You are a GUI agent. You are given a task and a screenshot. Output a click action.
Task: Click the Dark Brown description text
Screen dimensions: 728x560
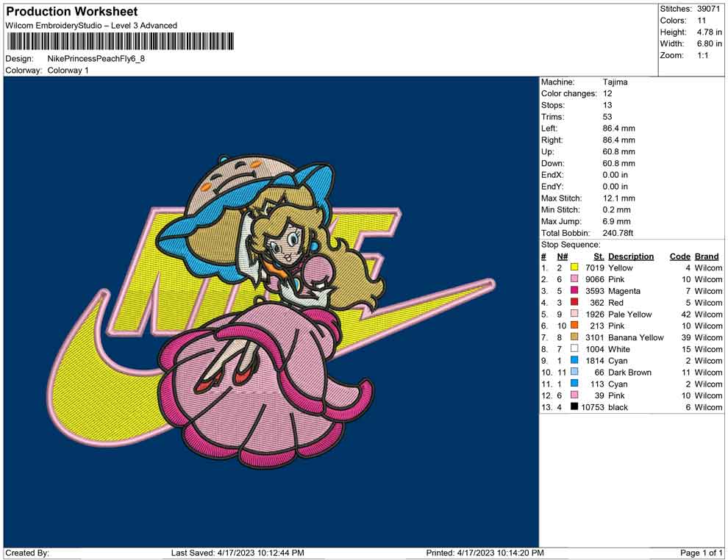tap(629, 372)
